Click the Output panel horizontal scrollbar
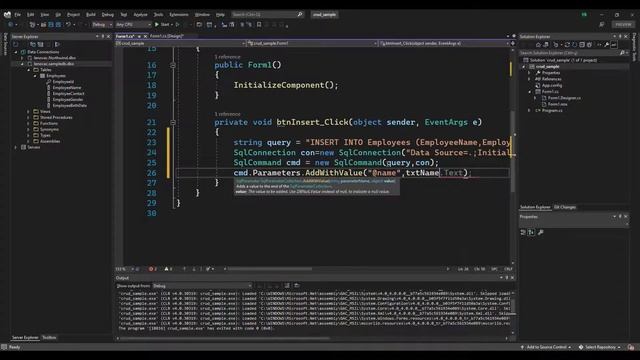Viewport: 640px width, 360px height. 224,338
